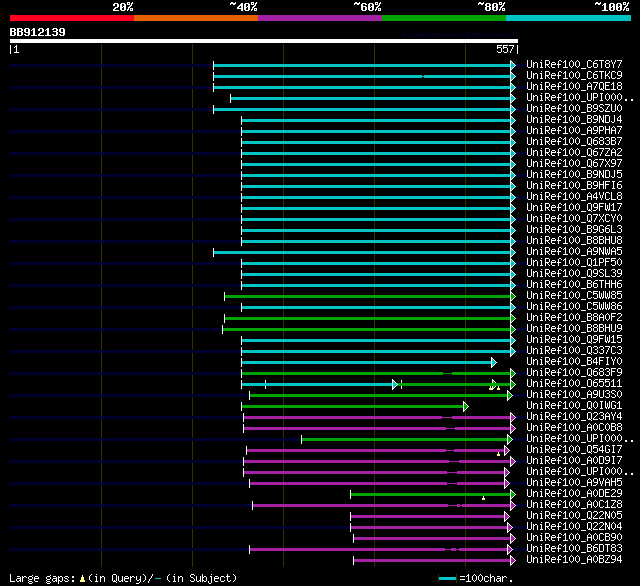
Task: Open UniRef100_Q67X97 entry label
Action: tap(574, 164)
